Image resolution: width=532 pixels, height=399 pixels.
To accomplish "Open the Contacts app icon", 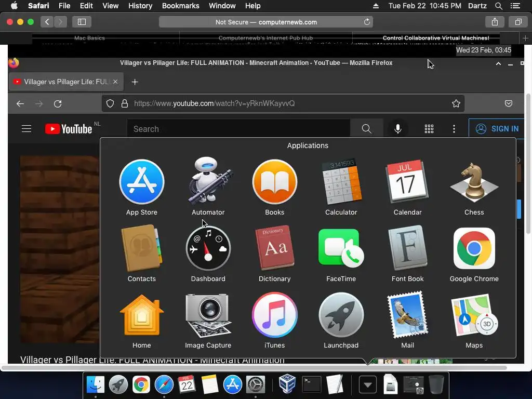I will coord(142,248).
